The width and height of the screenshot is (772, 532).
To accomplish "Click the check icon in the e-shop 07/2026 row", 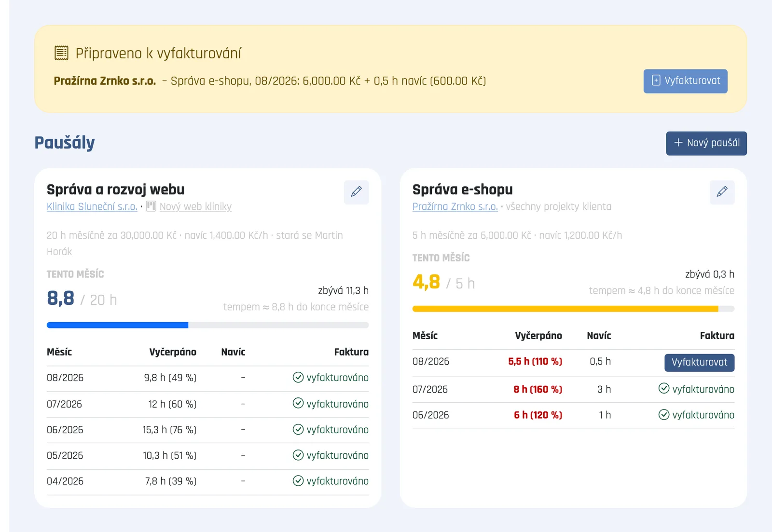I will [664, 388].
